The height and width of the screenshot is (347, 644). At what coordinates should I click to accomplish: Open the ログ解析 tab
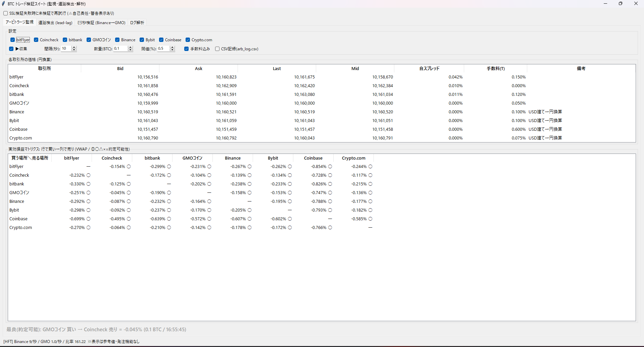[137, 23]
